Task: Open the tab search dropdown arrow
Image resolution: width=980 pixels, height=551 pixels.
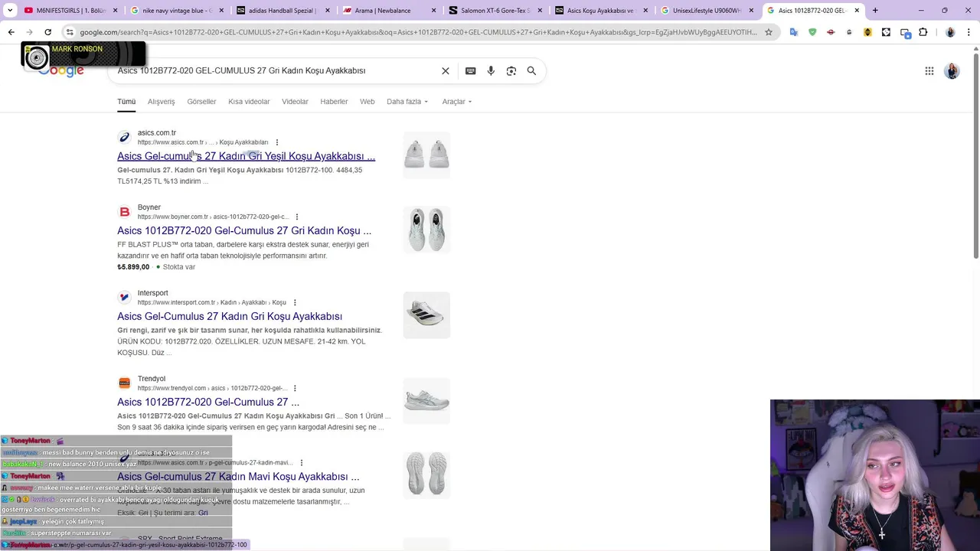Action: coord(10,11)
